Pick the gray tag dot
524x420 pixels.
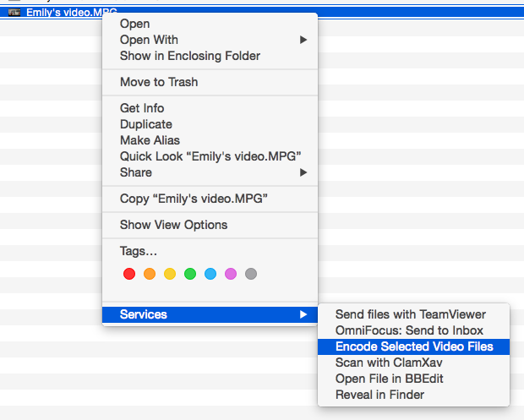(251, 274)
